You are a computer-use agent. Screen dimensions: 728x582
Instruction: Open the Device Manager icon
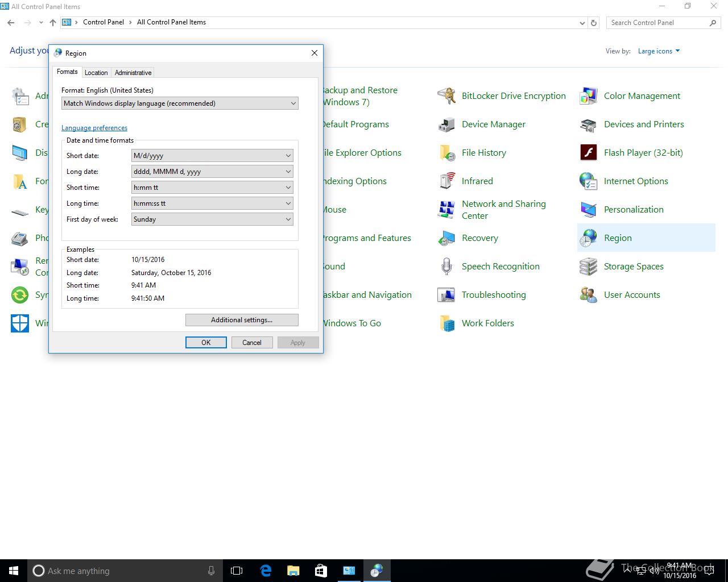pos(446,124)
